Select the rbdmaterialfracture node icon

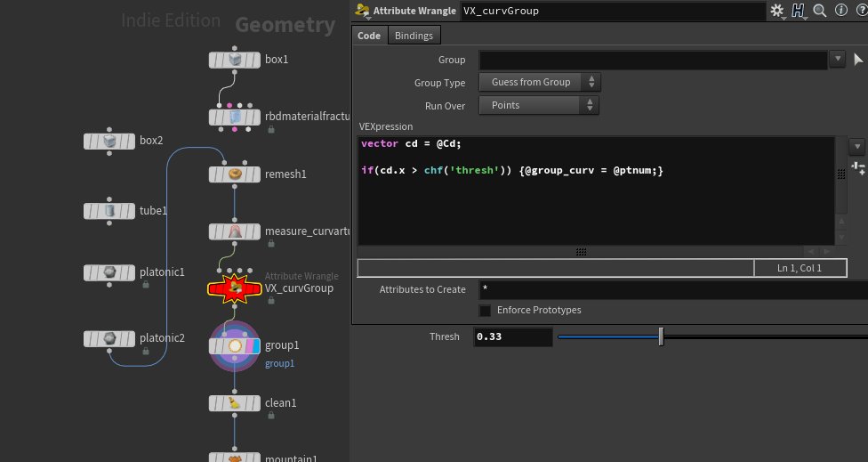(235, 117)
